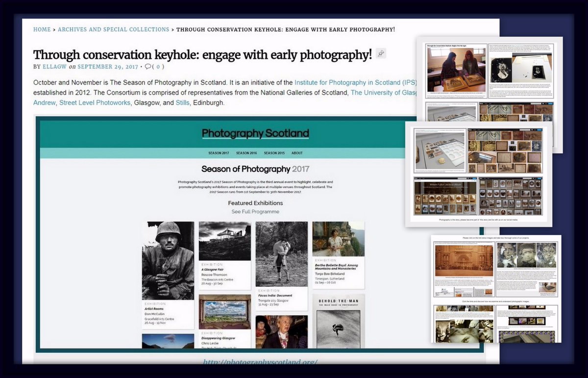Open the Focus India: Document photo

coord(282,254)
